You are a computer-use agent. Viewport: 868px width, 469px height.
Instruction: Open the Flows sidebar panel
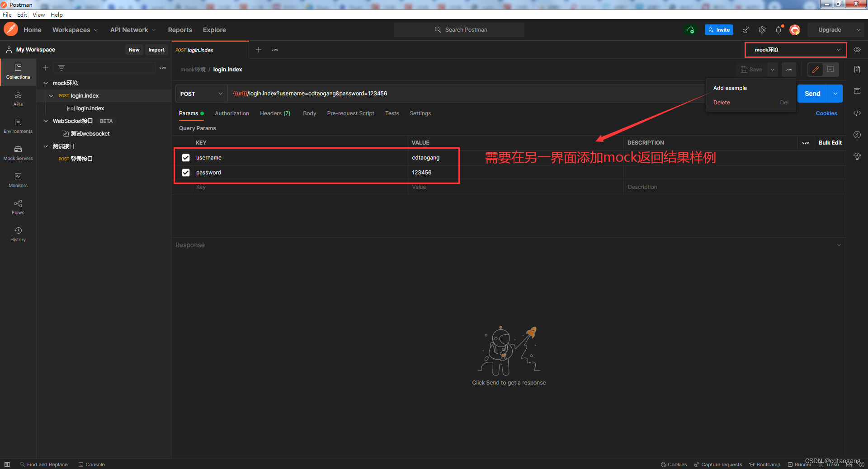coord(18,207)
